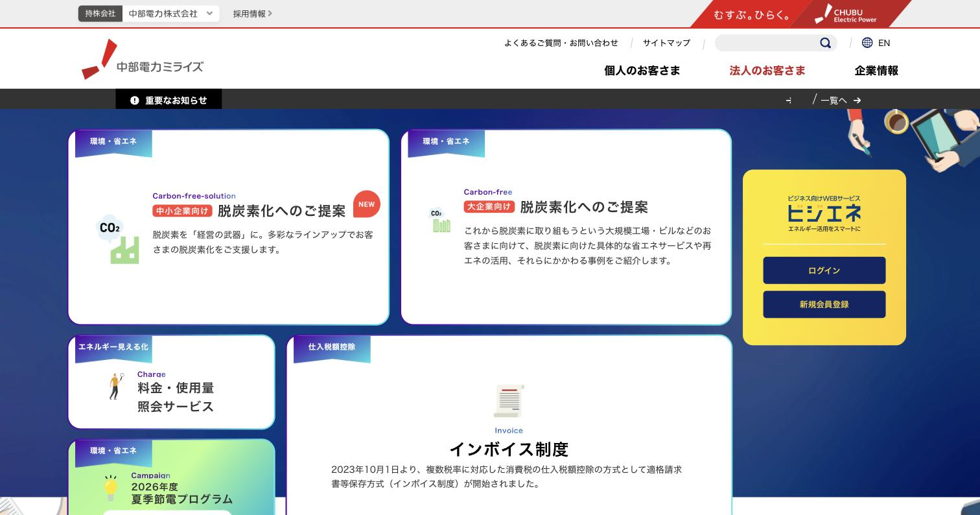Click the 中小企業向け red label
The image size is (980, 515).
click(x=182, y=211)
